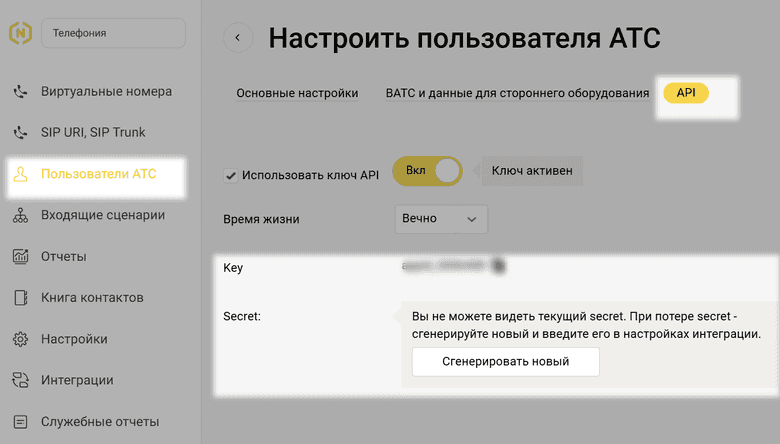Image resolution: width=780 pixels, height=444 pixels.
Task: Click the Пользователи АТС user icon
Action: pos(20,175)
